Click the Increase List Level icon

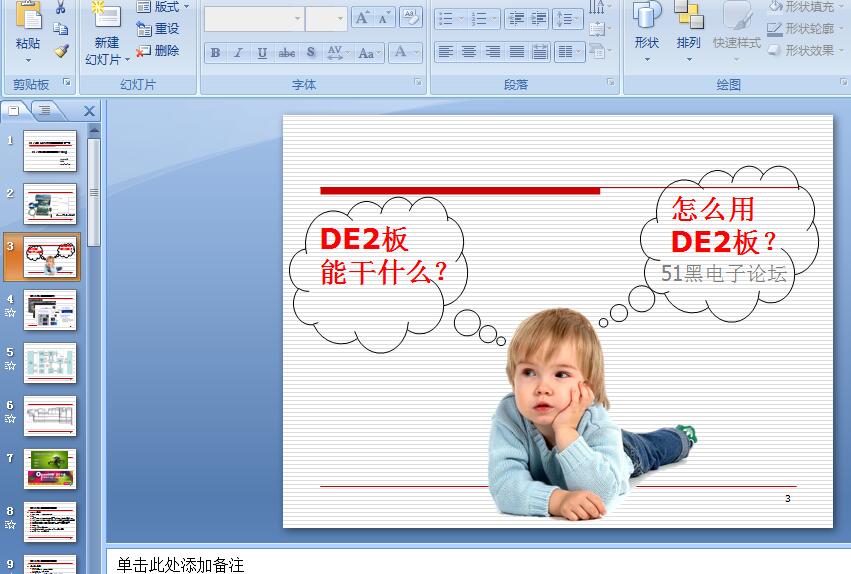[x=538, y=20]
